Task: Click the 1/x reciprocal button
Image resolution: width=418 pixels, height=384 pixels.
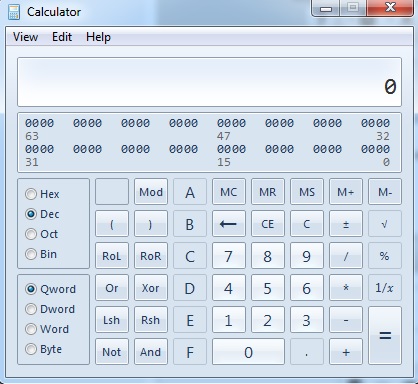Action: (385, 288)
